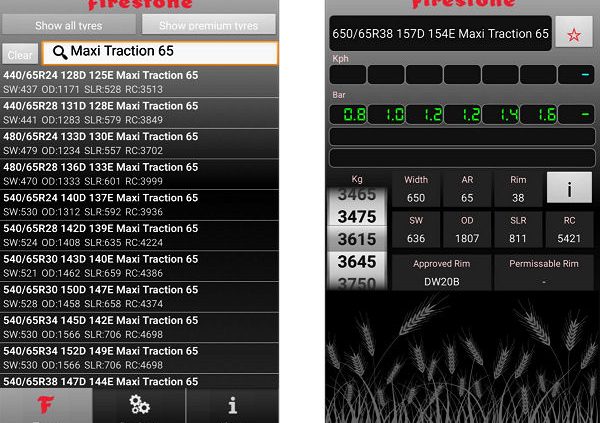This screenshot has width=600, height=423.
Task: Tap the Rim 38 cell
Action: [518, 189]
